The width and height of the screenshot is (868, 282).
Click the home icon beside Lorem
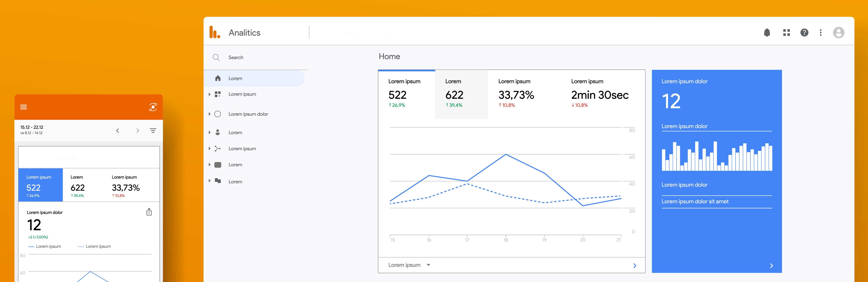tap(218, 78)
